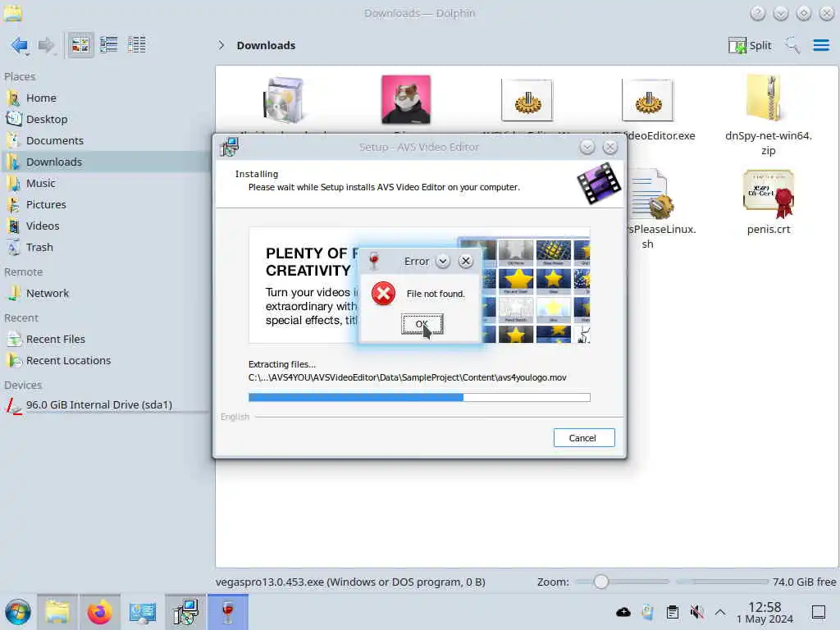Viewport: 840px width, 630px height.
Task: Switch to the Wine error taskbar entry
Action: pos(228,612)
